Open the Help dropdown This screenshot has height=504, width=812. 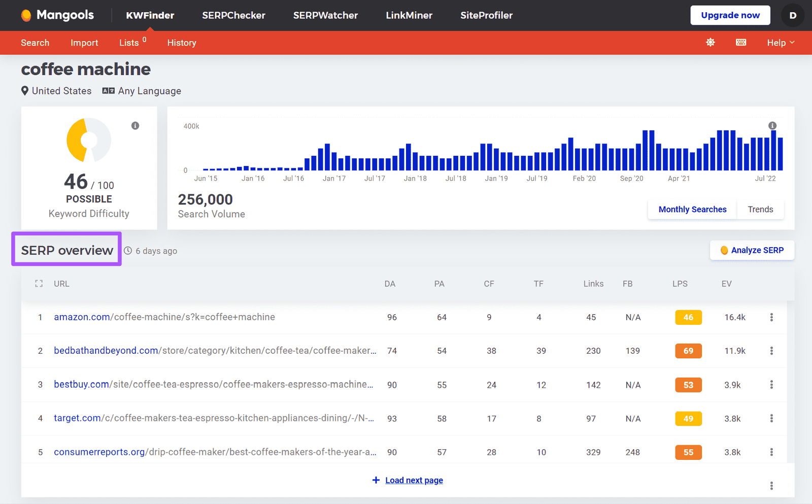tap(781, 43)
